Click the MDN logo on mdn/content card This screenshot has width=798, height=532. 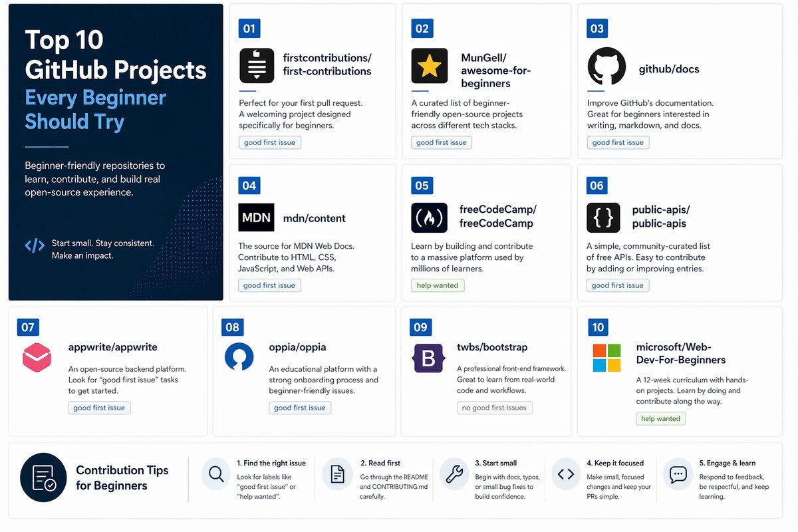click(256, 217)
